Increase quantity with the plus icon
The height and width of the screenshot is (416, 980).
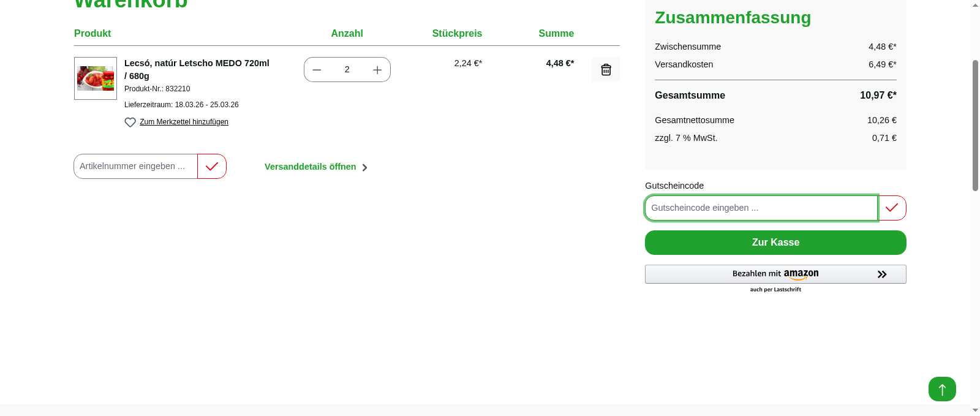click(377, 69)
